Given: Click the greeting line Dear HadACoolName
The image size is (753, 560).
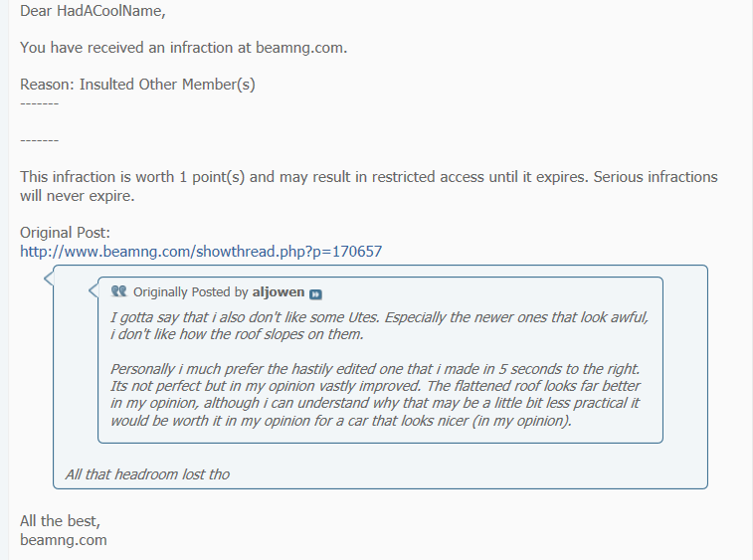Looking at the screenshot, I should click(x=93, y=11).
